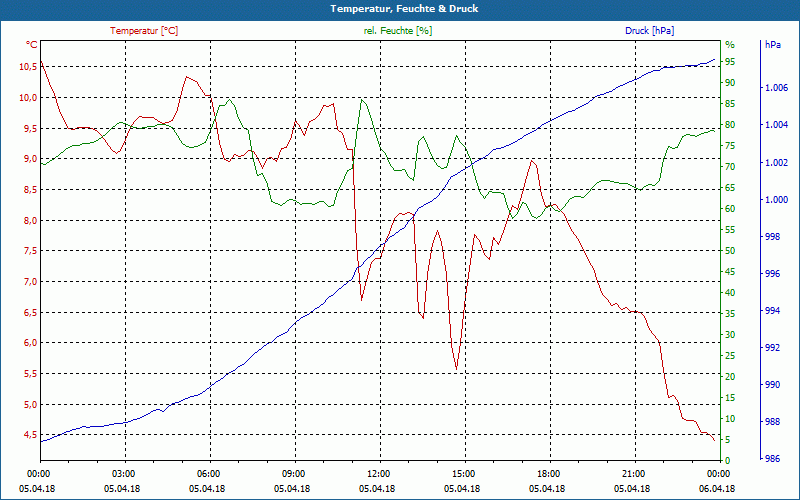
Task: Pick the blue '998' pressure axis tick
Action: click(x=773, y=237)
